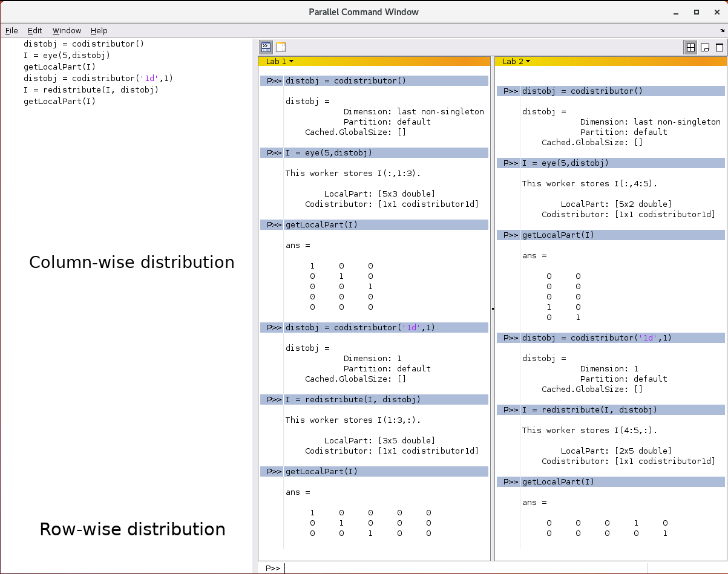
Task: Click history line "distobj = codistributor('1d',1)"
Action: 98,78
